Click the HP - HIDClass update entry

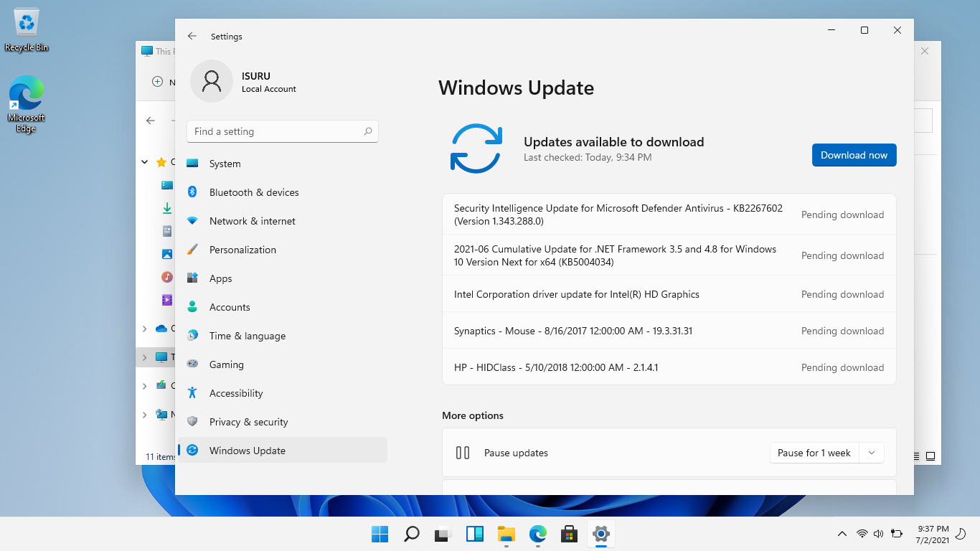coord(669,367)
